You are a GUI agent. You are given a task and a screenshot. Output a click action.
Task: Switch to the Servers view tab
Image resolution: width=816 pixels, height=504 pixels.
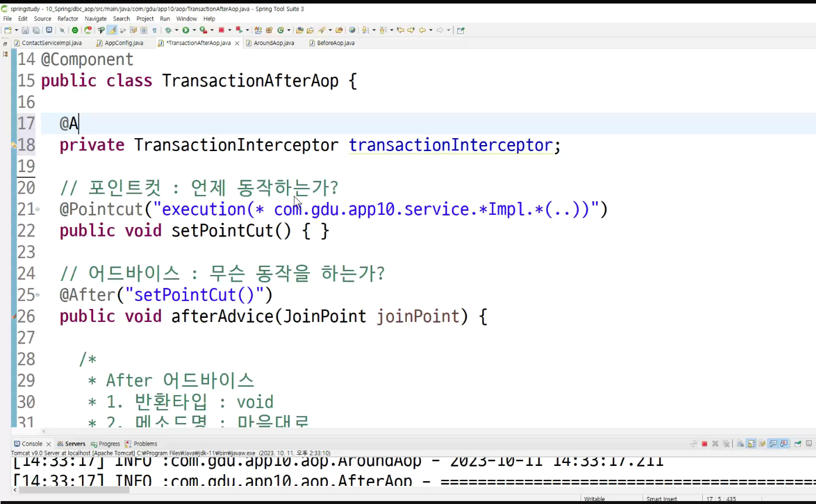coord(71,444)
